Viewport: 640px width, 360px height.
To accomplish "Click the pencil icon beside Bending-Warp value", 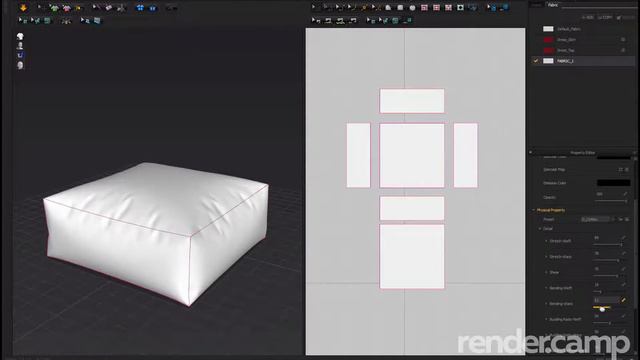I will pos(624,300).
